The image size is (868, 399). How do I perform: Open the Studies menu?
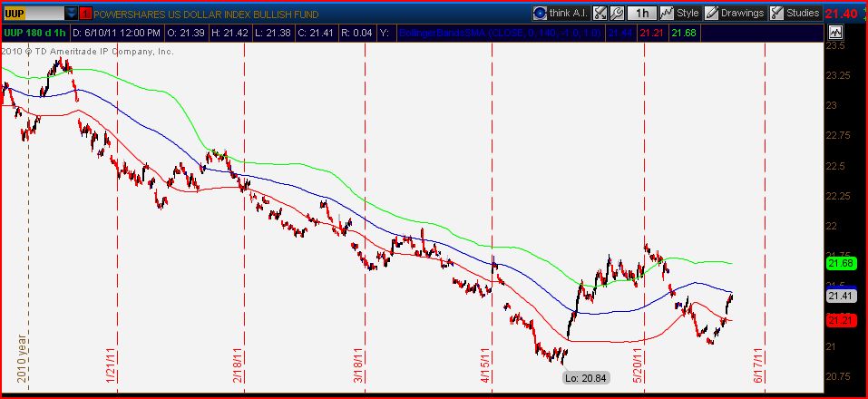click(x=795, y=13)
